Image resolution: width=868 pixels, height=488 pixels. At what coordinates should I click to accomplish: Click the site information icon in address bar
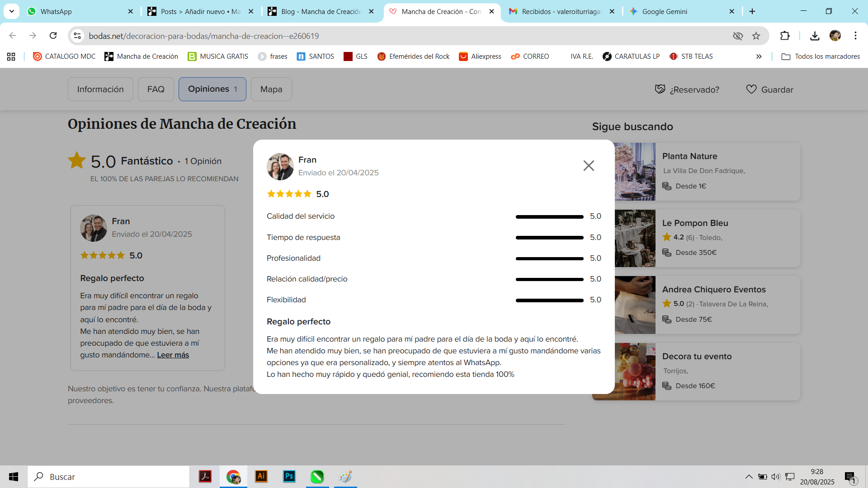coord(78,36)
